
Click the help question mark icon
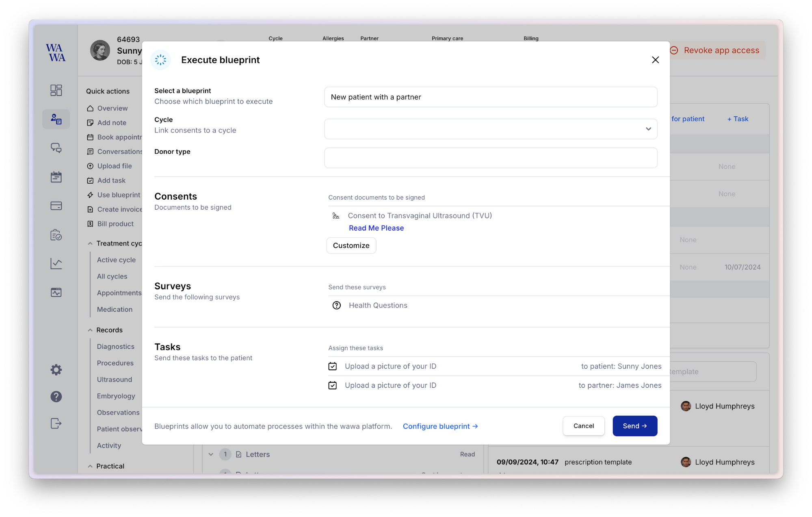tap(56, 396)
